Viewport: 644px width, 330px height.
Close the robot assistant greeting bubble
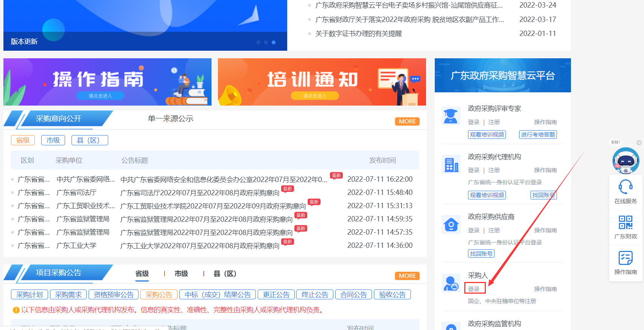tap(639, 143)
